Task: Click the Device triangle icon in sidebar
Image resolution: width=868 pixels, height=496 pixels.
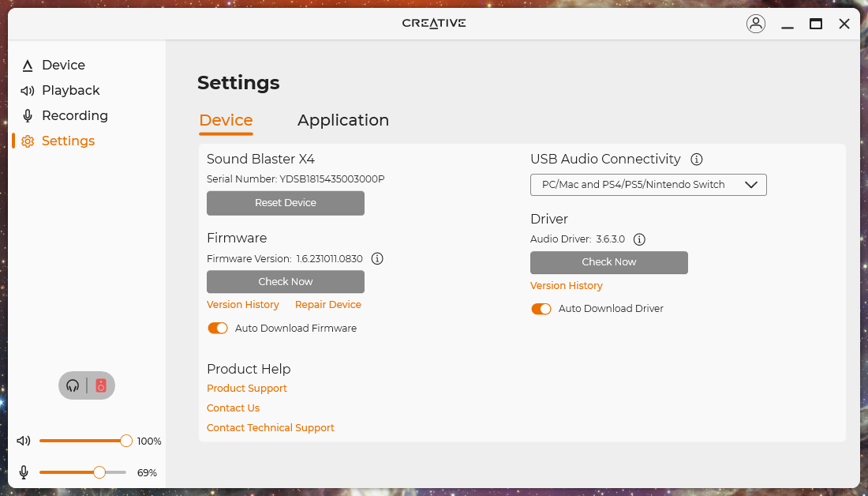Action: 27,66
